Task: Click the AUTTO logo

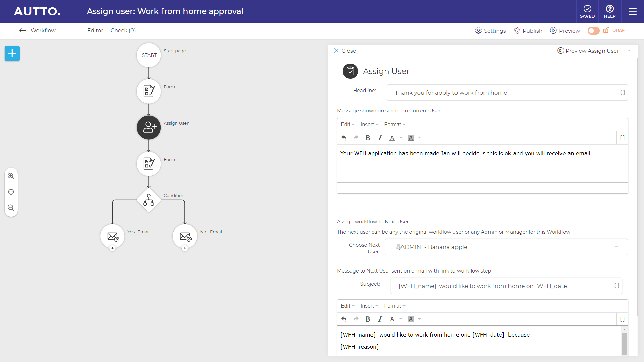Action: coord(38,11)
